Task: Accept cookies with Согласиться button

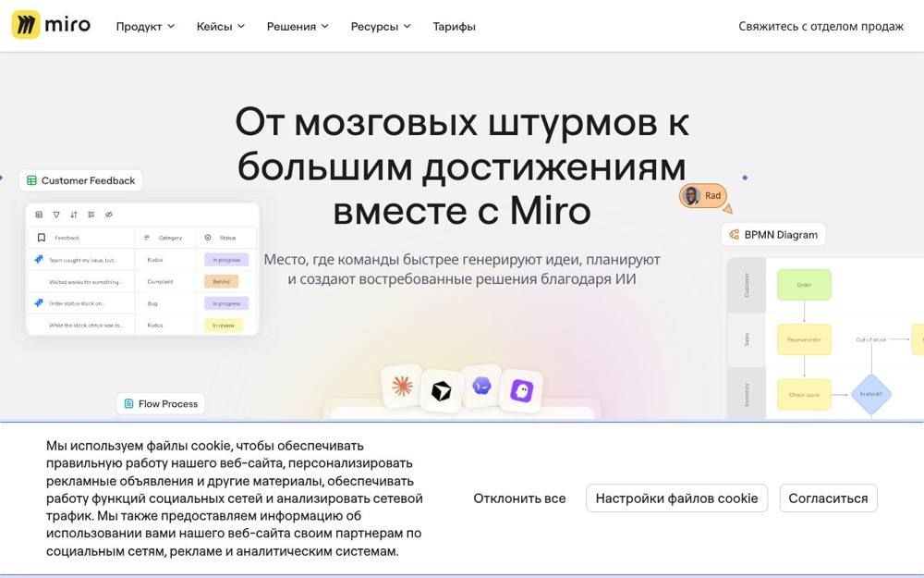Action: (x=828, y=498)
